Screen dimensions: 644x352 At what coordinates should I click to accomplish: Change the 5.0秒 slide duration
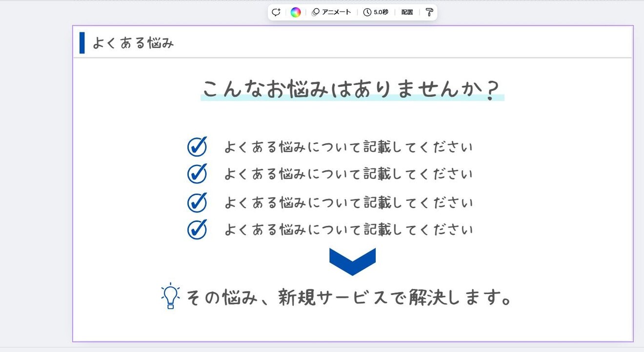pyautogui.click(x=376, y=12)
